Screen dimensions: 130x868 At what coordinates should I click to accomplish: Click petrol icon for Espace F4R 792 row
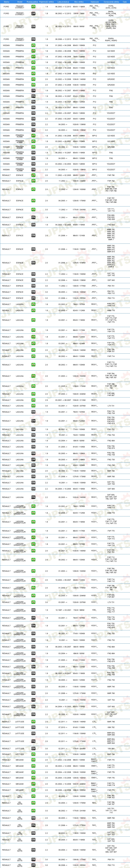coord(33,181)
